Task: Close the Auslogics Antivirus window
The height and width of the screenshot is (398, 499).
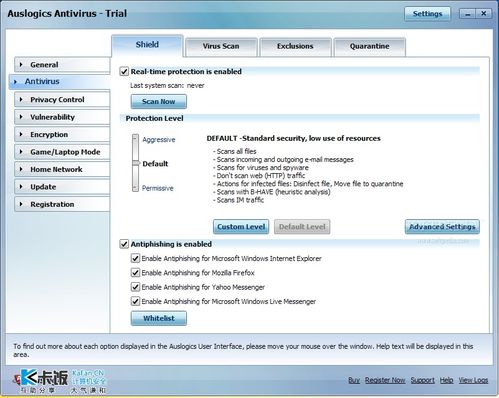Action: click(483, 14)
